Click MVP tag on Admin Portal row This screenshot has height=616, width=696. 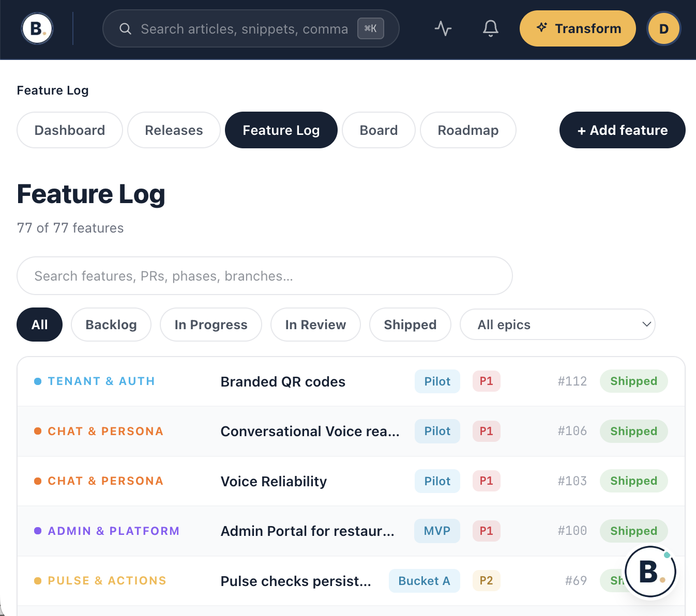[x=437, y=531]
